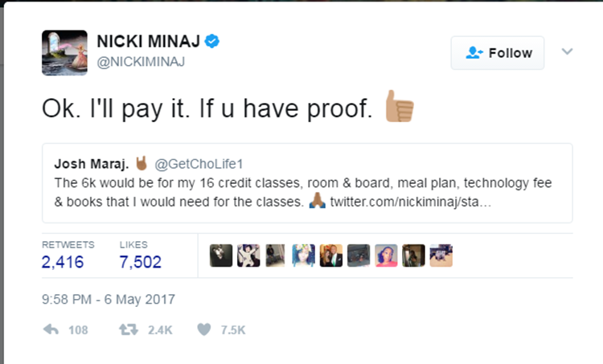This screenshot has height=364, width=603.
Task: Click the blue-haired liker avatar
Action: (x=303, y=256)
